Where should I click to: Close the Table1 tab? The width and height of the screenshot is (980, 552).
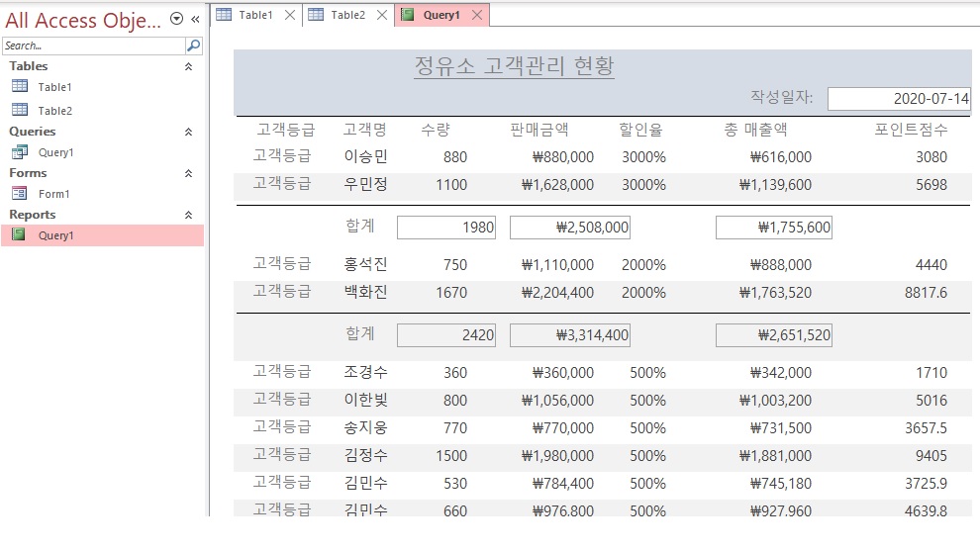pyautogui.click(x=289, y=15)
